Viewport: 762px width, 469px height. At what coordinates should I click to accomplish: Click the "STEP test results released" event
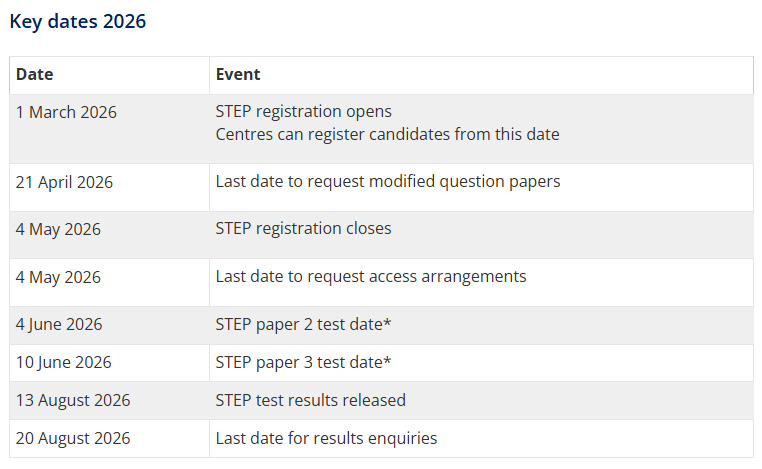(x=311, y=400)
